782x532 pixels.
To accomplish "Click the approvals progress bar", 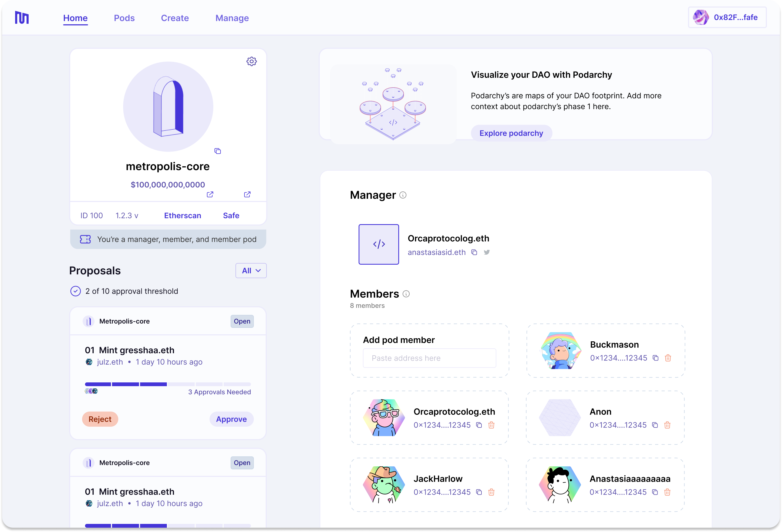I will [x=168, y=384].
